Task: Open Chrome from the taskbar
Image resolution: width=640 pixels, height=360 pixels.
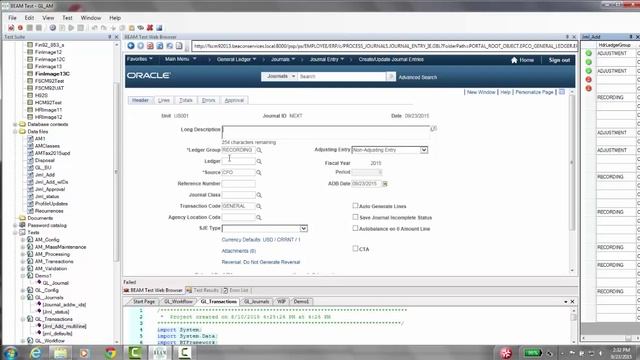Action: click(x=110, y=353)
